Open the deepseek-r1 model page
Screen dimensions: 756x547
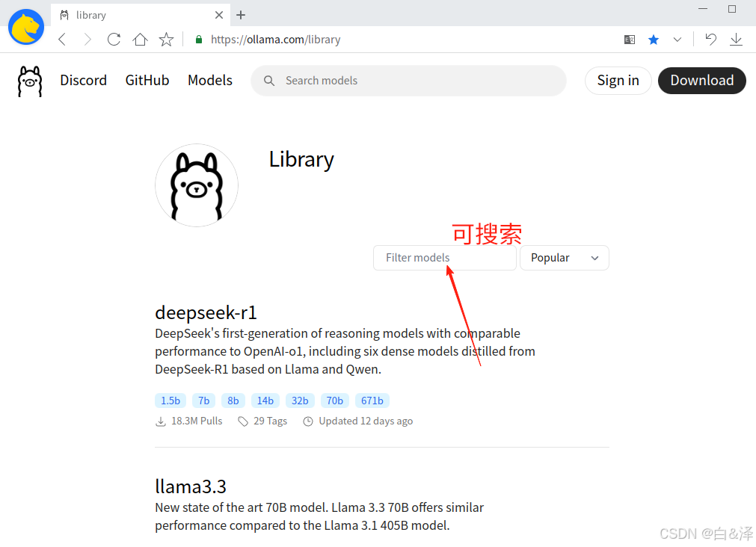(206, 313)
